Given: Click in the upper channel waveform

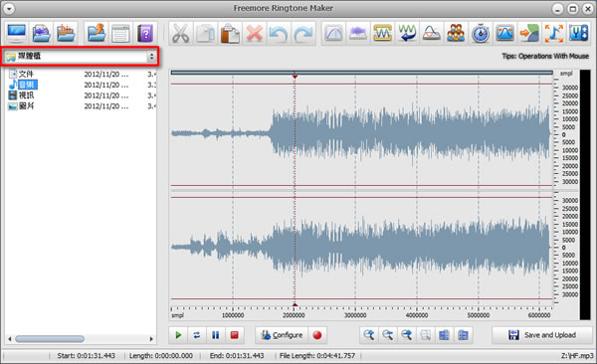Looking at the screenshot, I should tap(362, 134).
